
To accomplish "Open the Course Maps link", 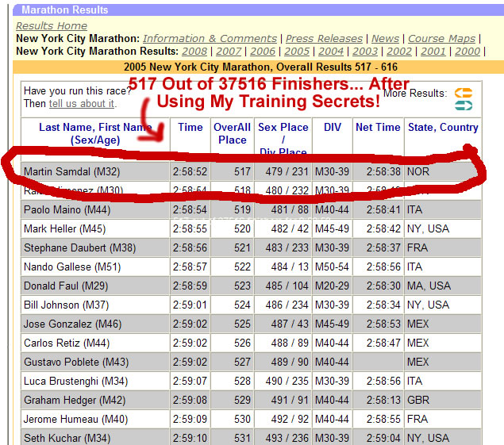I will tap(441, 39).
